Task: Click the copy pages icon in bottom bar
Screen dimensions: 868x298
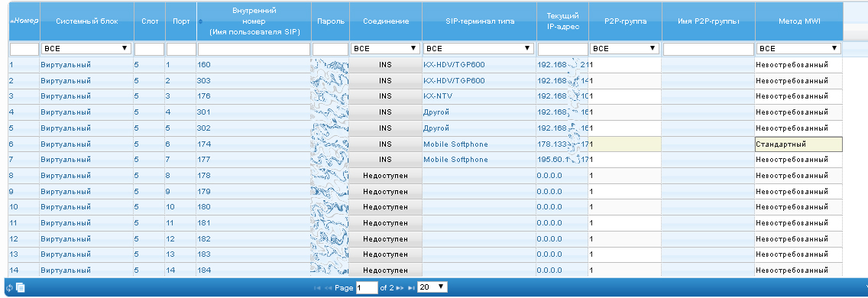Action: coord(21,287)
